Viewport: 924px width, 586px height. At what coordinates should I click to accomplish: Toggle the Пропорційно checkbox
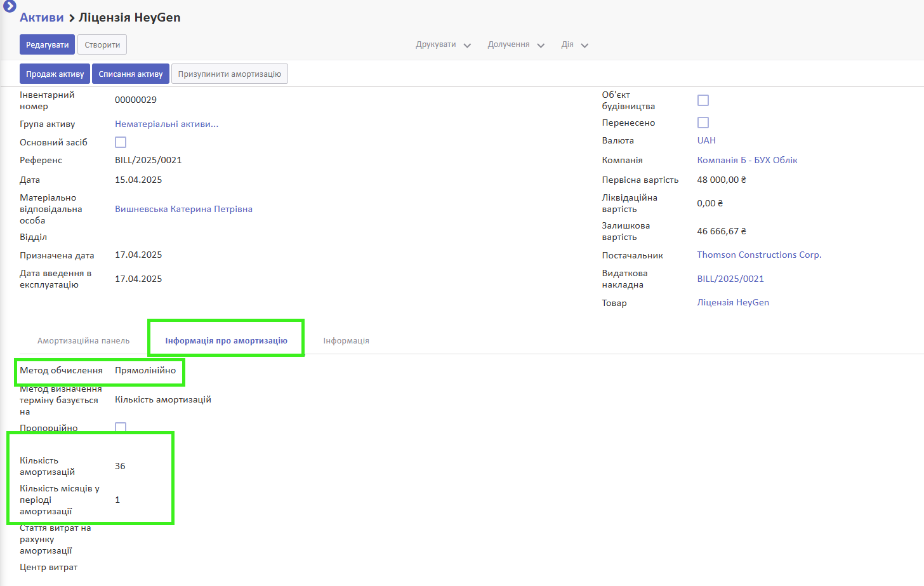[x=121, y=427]
